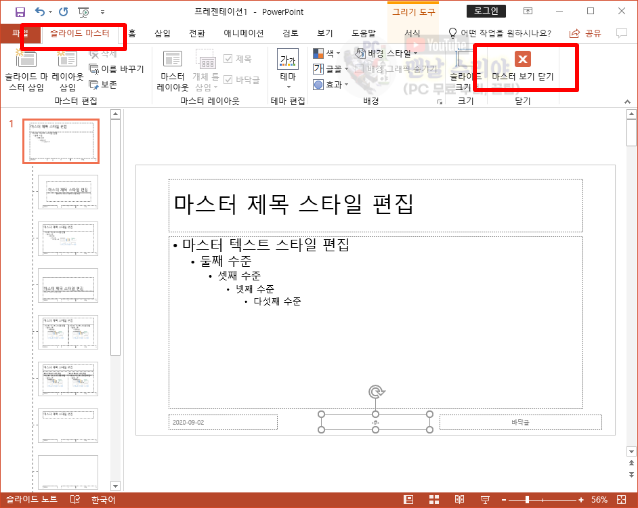638x508 pixels.
Task: Start Slide Show from status bar icon
Action: tap(485, 499)
